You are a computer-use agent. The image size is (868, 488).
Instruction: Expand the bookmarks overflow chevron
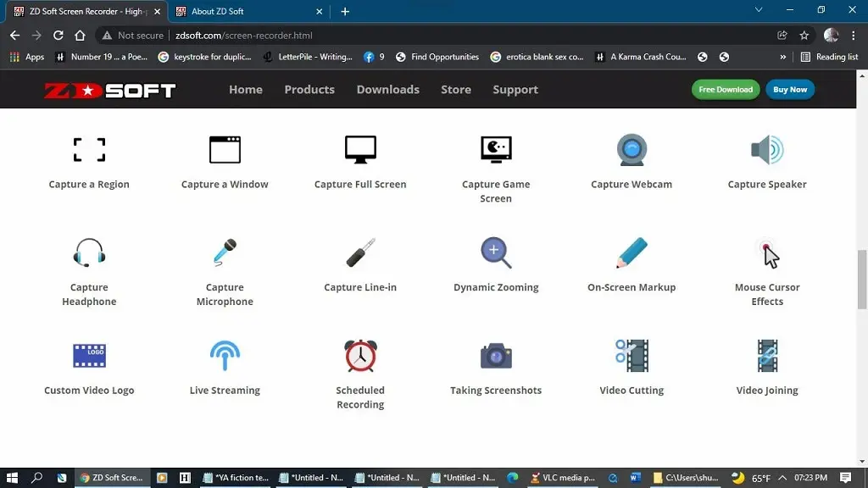click(784, 57)
